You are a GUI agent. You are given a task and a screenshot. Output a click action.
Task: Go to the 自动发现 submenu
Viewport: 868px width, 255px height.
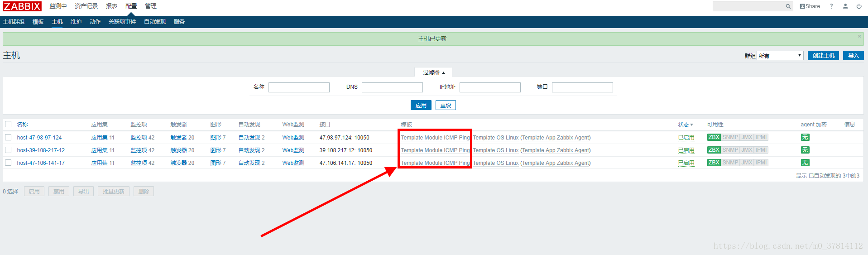tap(155, 22)
